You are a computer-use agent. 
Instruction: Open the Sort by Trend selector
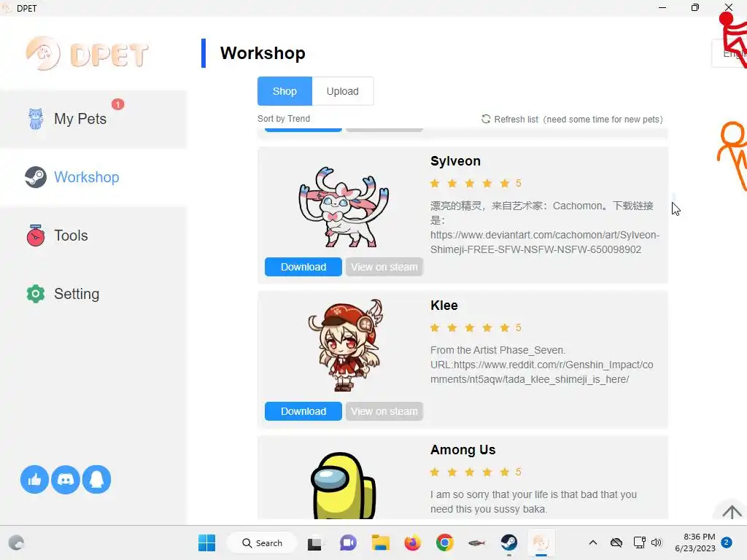click(x=284, y=119)
